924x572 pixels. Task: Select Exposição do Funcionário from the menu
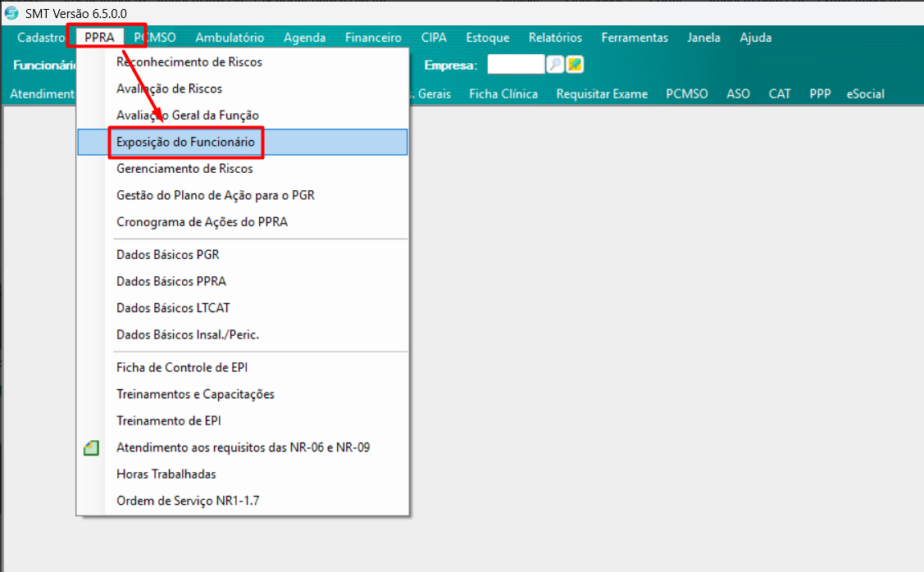click(x=185, y=142)
